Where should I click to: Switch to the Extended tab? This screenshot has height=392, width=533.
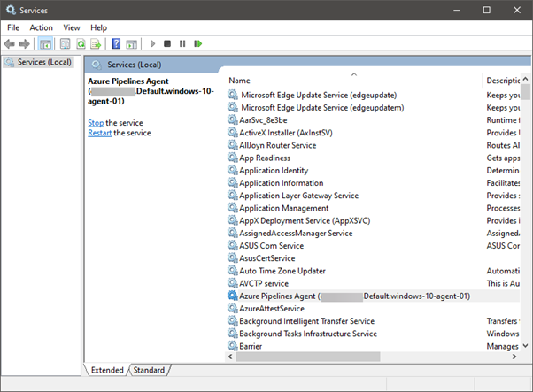pyautogui.click(x=107, y=370)
